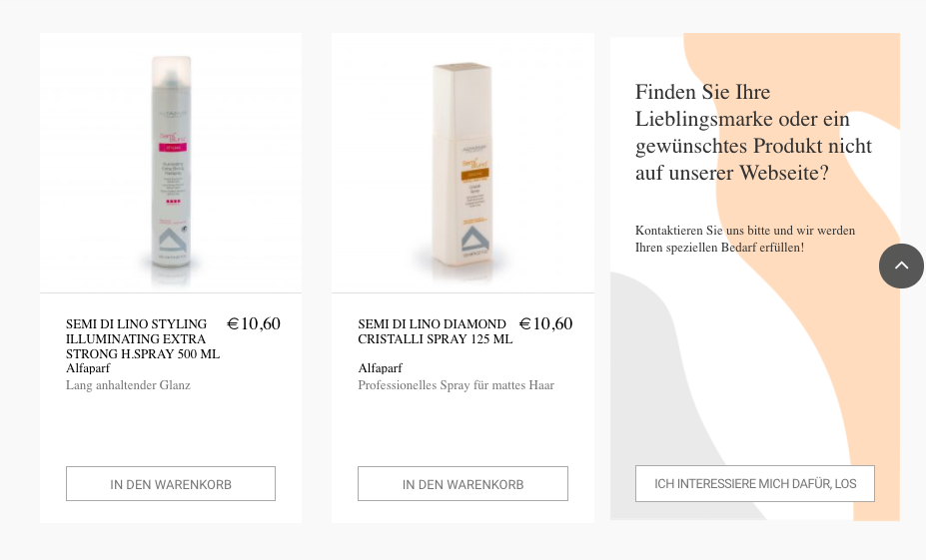Click the 'Finden Sie Ihre Lieblingsmarke' headline
The width and height of the screenshot is (926, 560).
click(753, 132)
